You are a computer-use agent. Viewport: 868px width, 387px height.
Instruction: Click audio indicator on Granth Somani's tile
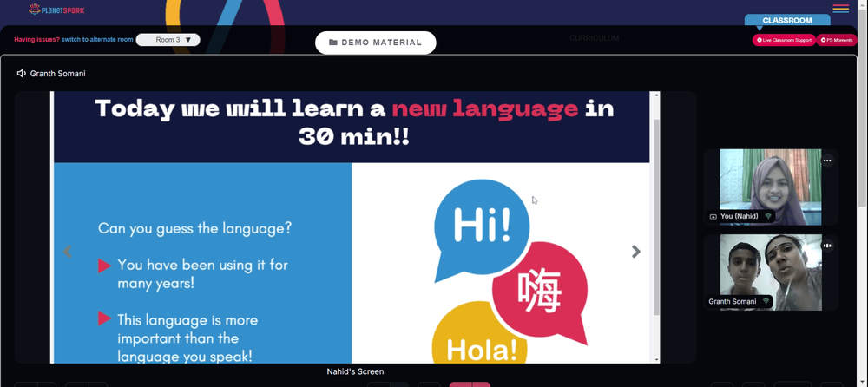827,246
